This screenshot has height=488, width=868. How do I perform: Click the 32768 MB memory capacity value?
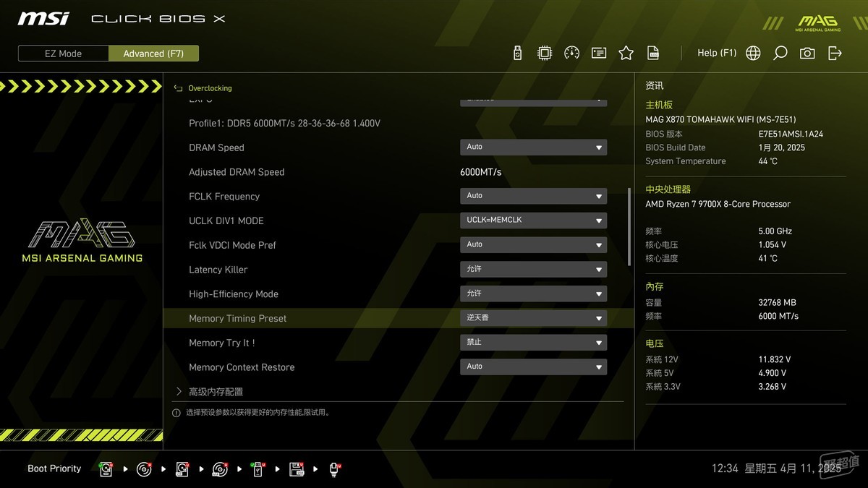point(777,303)
